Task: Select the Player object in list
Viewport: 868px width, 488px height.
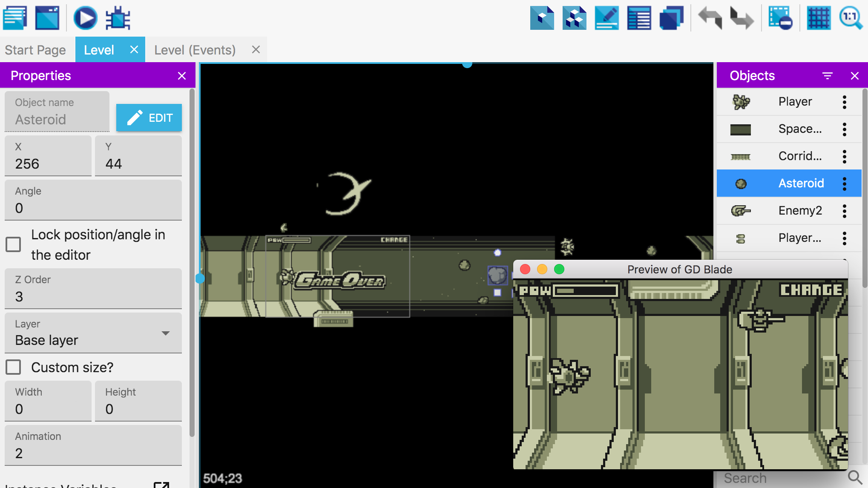Action: tap(794, 102)
